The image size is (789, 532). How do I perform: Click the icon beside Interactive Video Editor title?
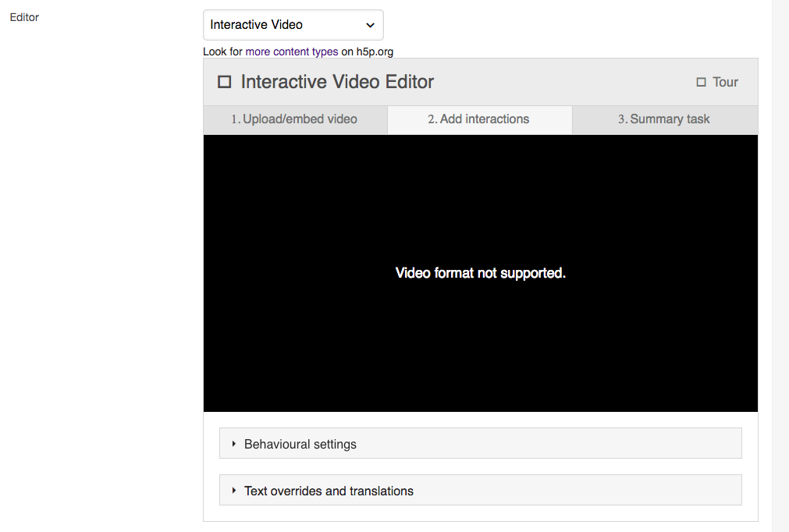(225, 82)
